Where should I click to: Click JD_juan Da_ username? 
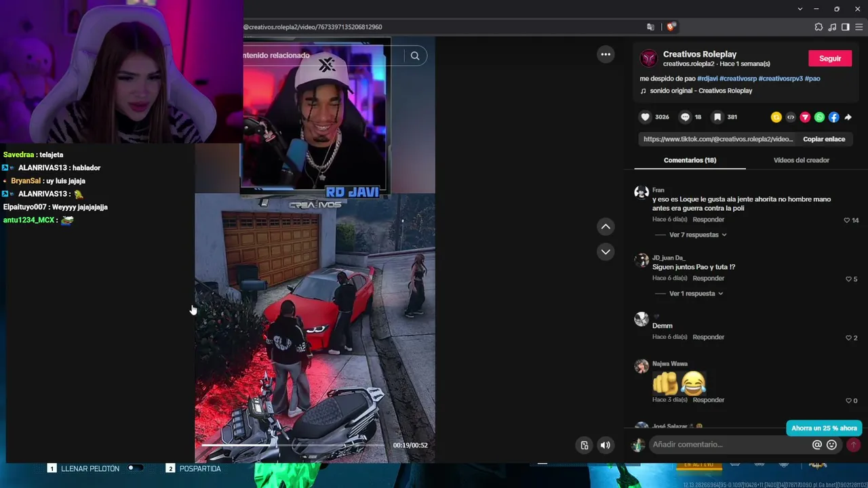[669, 258]
